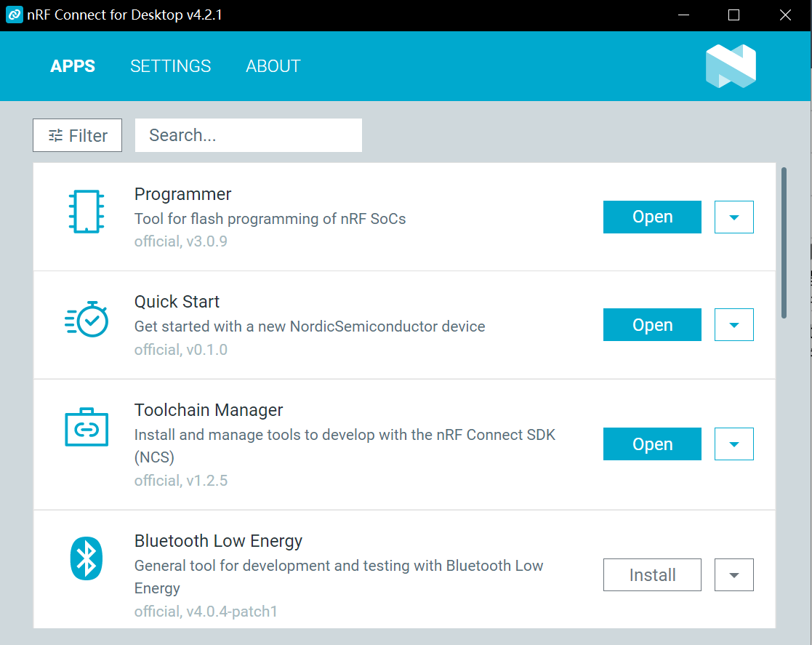Select the Bluetooth Low Energy app title
812x645 pixels.
218,541
